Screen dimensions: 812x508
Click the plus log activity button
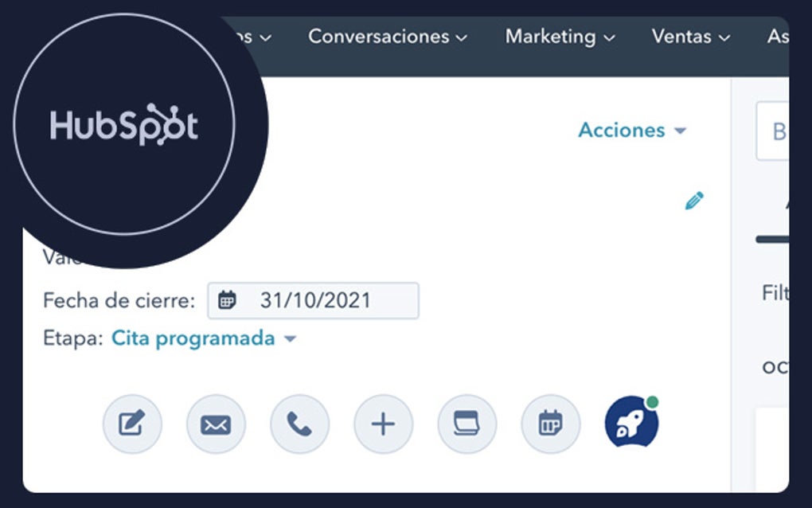383,424
